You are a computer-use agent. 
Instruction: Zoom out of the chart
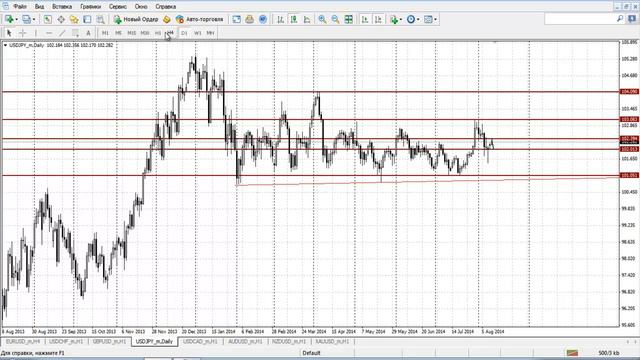pos(335,19)
